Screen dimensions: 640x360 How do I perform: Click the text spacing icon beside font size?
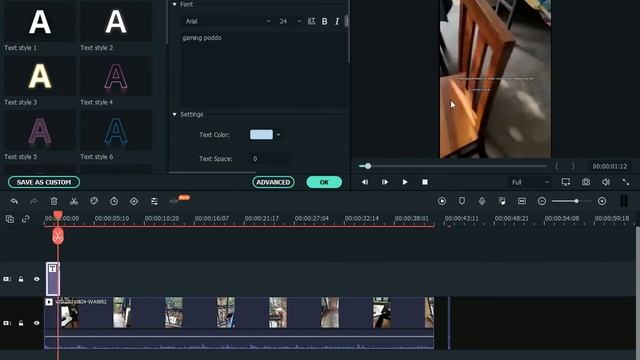(311, 21)
